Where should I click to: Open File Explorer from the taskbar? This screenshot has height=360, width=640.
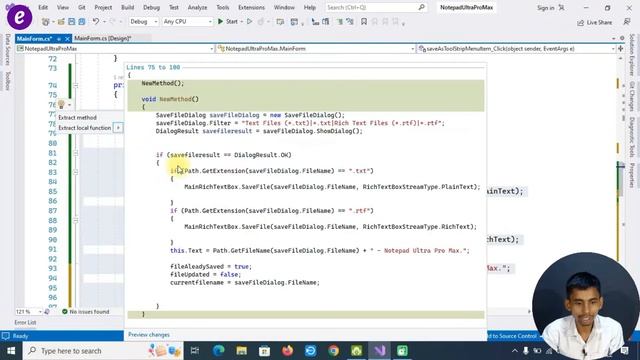click(242, 351)
